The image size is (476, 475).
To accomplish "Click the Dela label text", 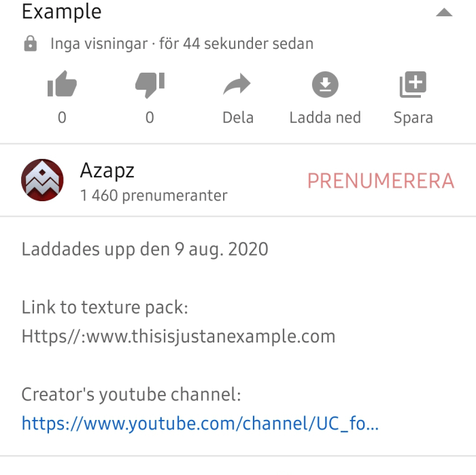I will tap(238, 118).
